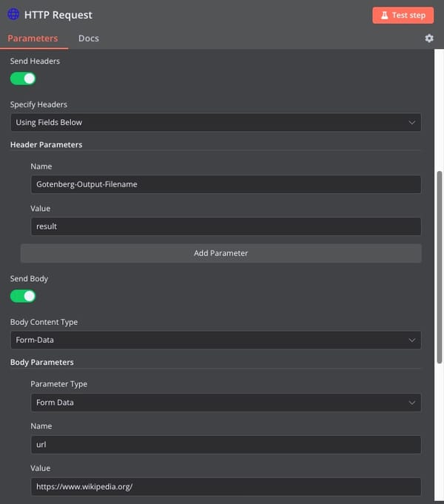Switch to the Docs tab
The width and height of the screenshot is (444, 504).
pos(89,38)
